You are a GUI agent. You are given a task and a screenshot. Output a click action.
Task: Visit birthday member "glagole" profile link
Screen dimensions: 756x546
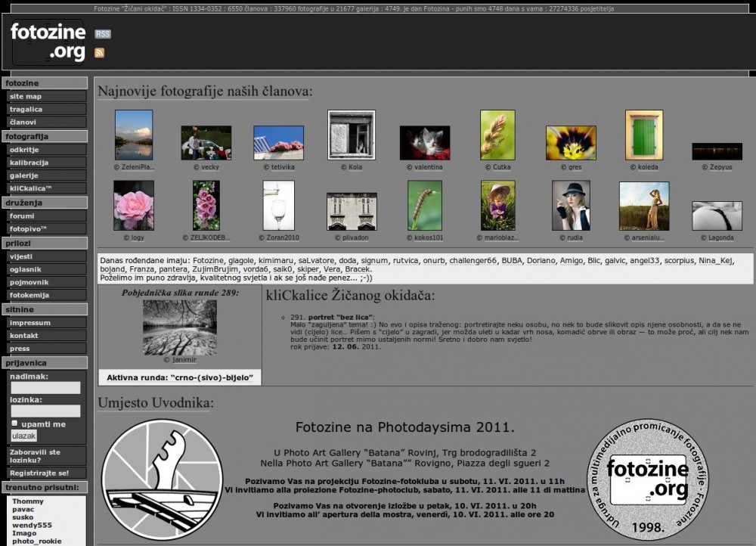pyautogui.click(x=241, y=260)
